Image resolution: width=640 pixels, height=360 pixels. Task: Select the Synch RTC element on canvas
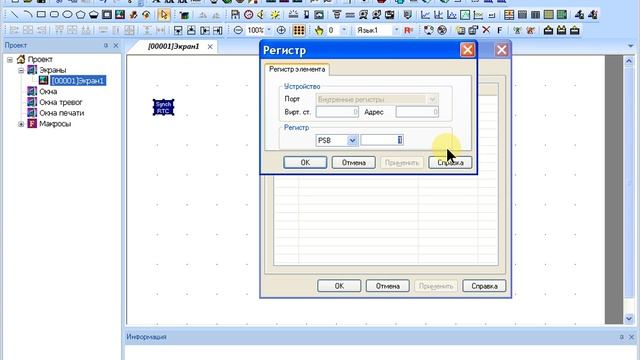point(163,107)
